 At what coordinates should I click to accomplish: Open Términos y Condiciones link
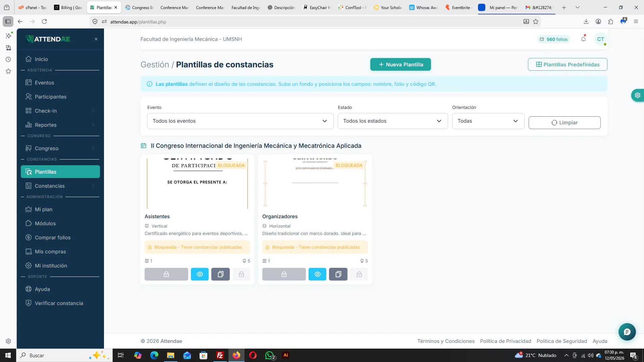click(446, 341)
